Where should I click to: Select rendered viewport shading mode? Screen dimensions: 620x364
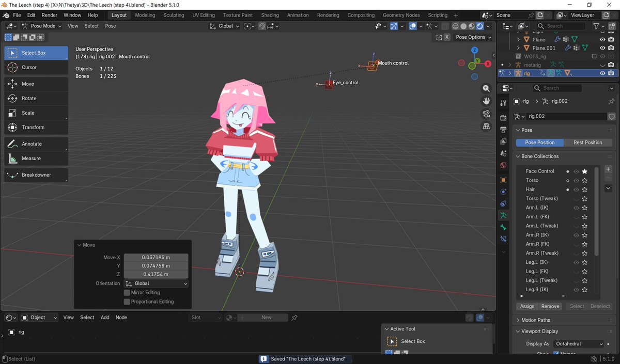pyautogui.click(x=481, y=26)
